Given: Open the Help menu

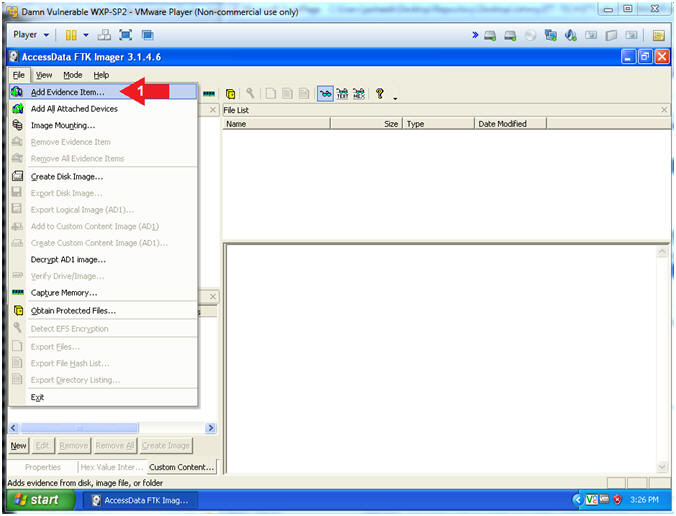Looking at the screenshot, I should [101, 75].
